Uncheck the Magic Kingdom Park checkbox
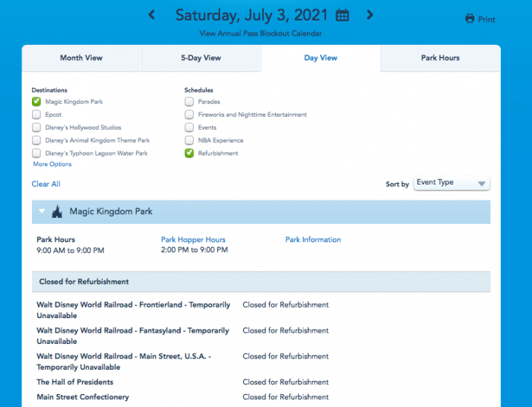The width and height of the screenshot is (532, 407). tap(36, 102)
